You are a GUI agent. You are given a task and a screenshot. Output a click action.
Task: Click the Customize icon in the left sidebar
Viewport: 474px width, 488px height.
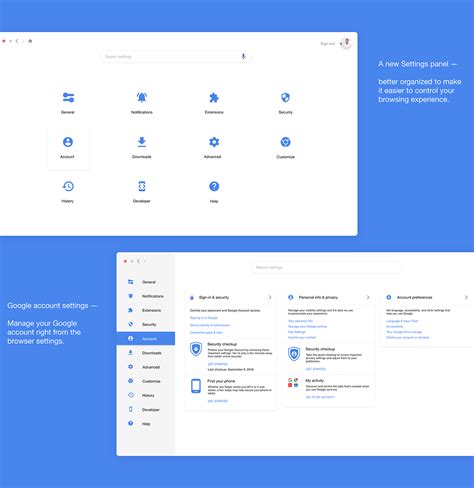point(131,381)
